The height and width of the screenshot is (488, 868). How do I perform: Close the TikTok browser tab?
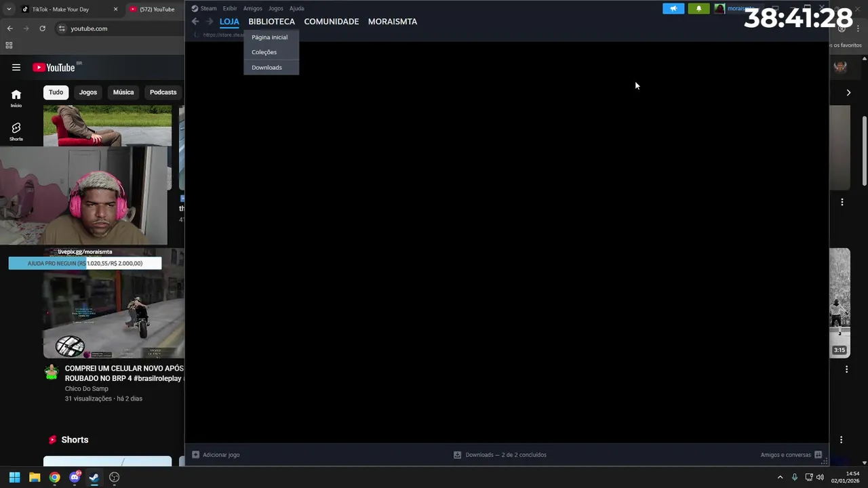click(115, 9)
